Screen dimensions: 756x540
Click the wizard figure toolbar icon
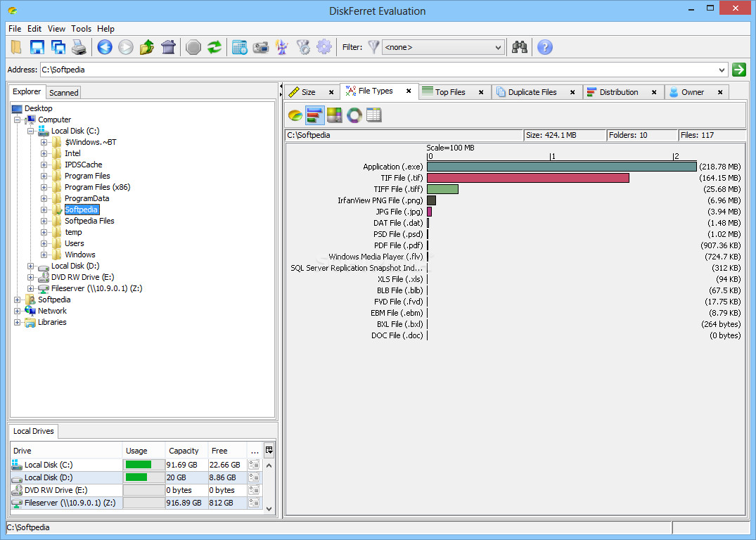(x=282, y=47)
